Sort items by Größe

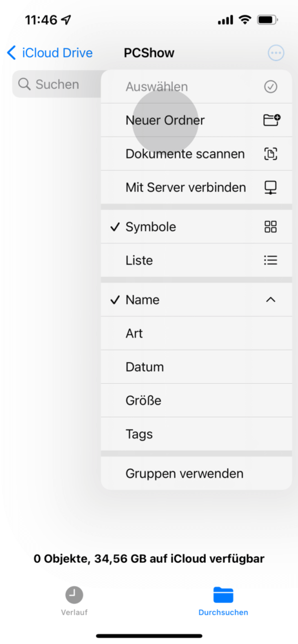point(196,401)
